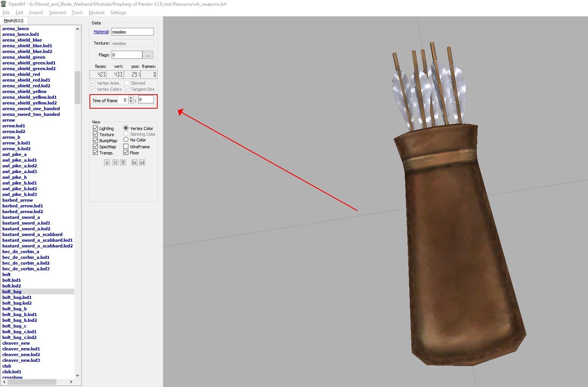The height and width of the screenshot is (387, 588).
Task: Click the Material name input field
Action: [x=133, y=32]
